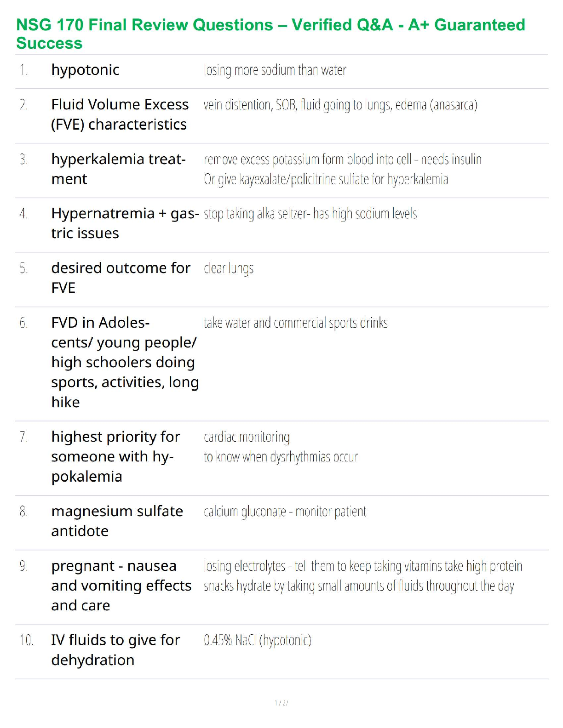Click 'highest priority for someone with hypokalemia'
The height and width of the screenshot is (728, 563).
tap(115, 456)
